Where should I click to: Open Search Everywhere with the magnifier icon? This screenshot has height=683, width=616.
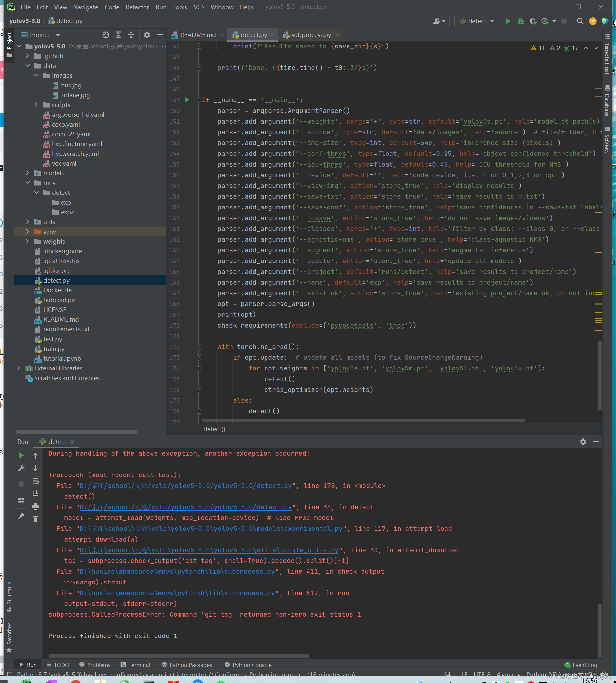coord(580,21)
